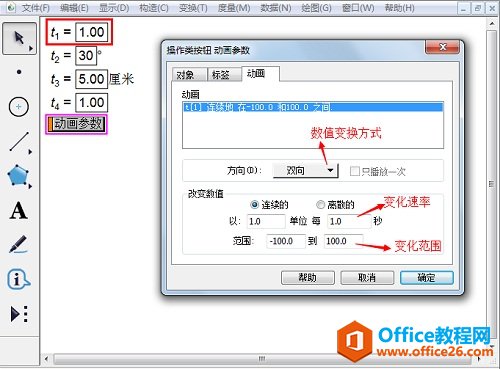Select the Point tool
The width and height of the screenshot is (500, 369).
(x=19, y=72)
